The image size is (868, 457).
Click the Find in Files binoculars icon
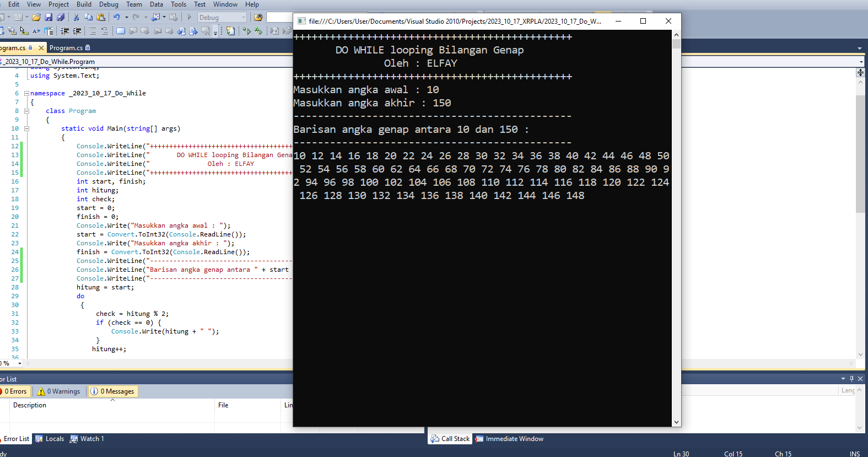(258, 18)
